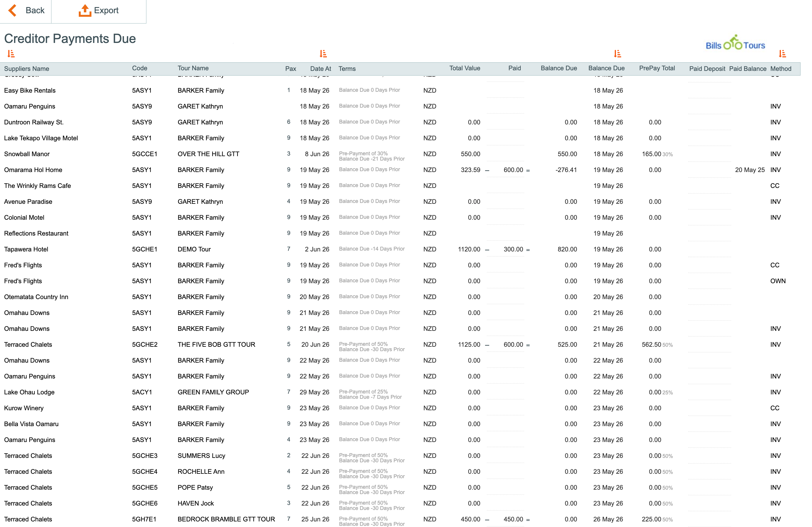The image size is (812, 527).
Task: Select the Snowball Manor supplier row
Action: pyautogui.click(x=27, y=154)
